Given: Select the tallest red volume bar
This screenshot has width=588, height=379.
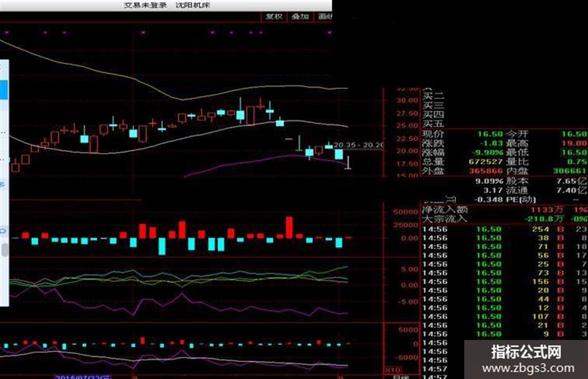Looking at the screenshot, I should (289, 227).
